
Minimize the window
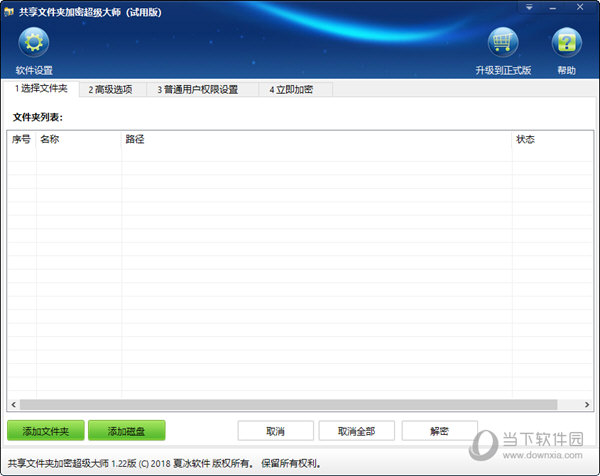[x=553, y=7]
